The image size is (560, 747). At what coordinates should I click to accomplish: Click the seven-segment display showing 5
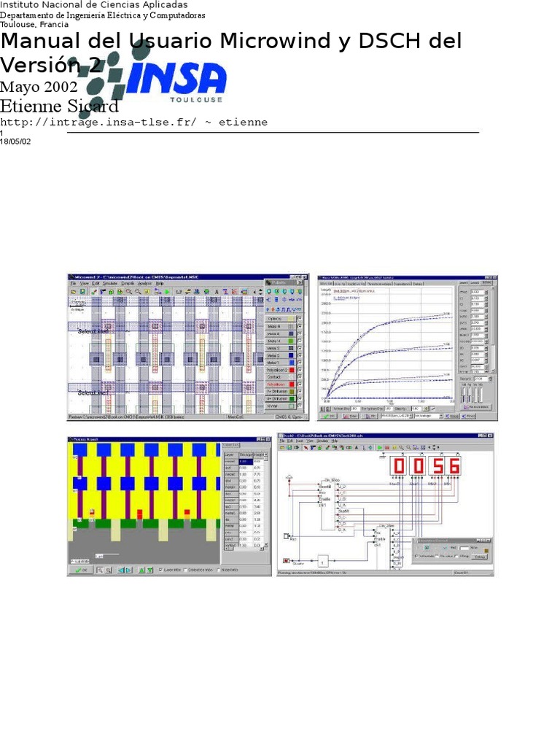(437, 465)
